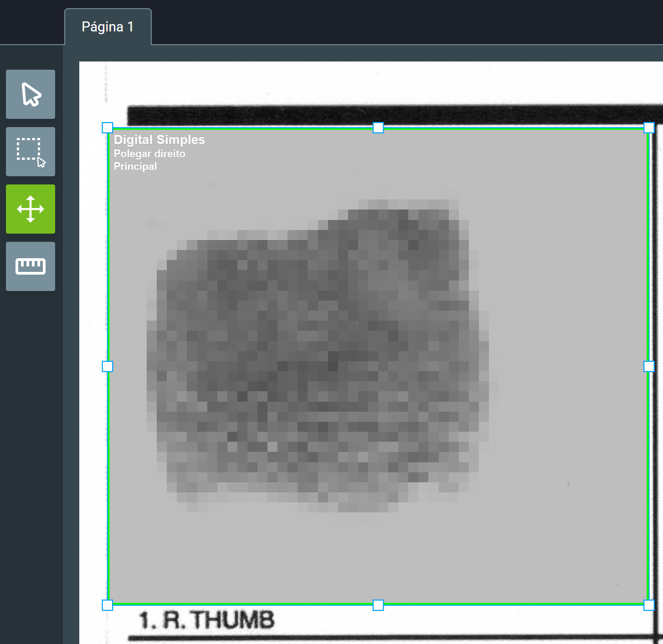This screenshot has width=663, height=644.
Task: Click the top-center handle of selection box
Action: 378,128
